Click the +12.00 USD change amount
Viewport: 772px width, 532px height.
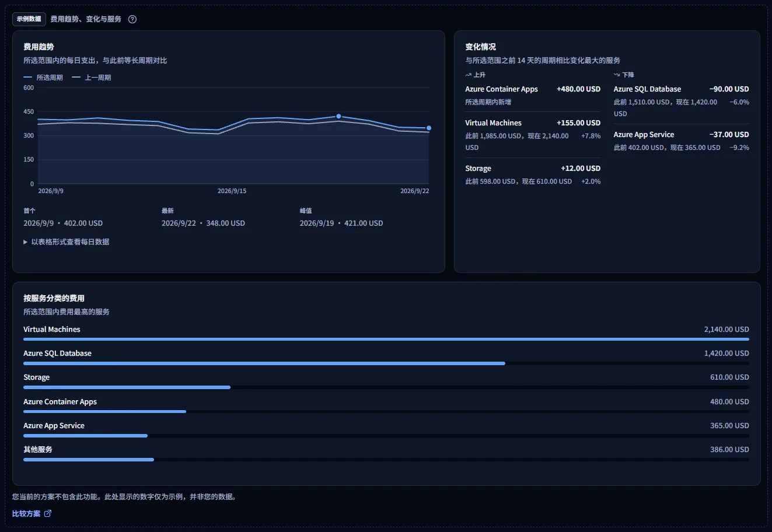[581, 169]
